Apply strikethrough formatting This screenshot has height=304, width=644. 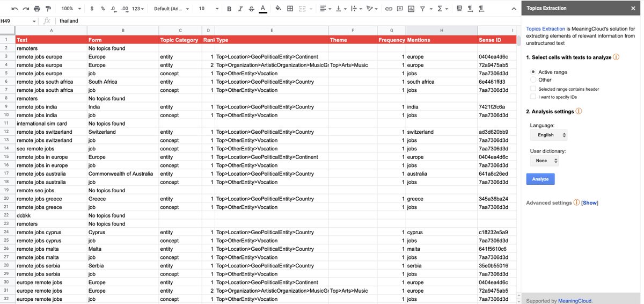251,9
